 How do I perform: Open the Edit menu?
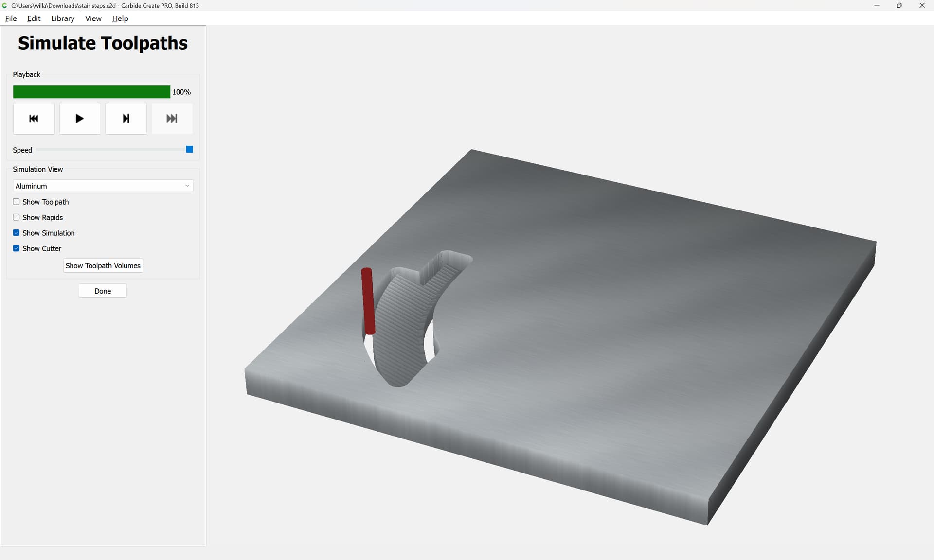coord(34,18)
